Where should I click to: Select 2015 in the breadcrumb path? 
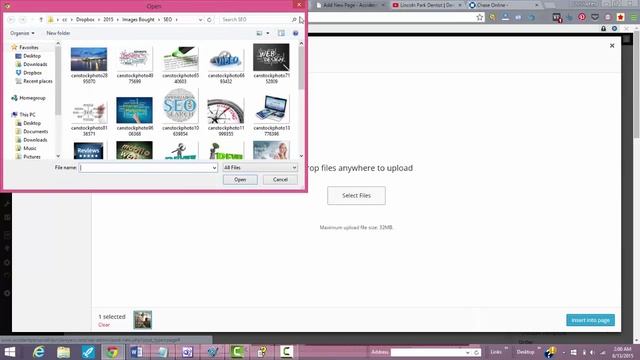coord(108,20)
